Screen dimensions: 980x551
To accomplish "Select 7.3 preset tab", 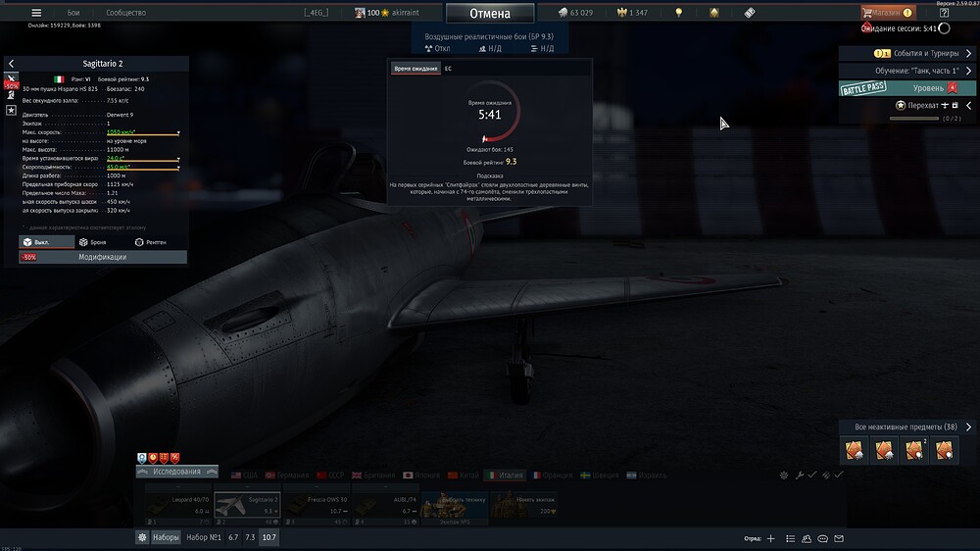I will (x=250, y=537).
